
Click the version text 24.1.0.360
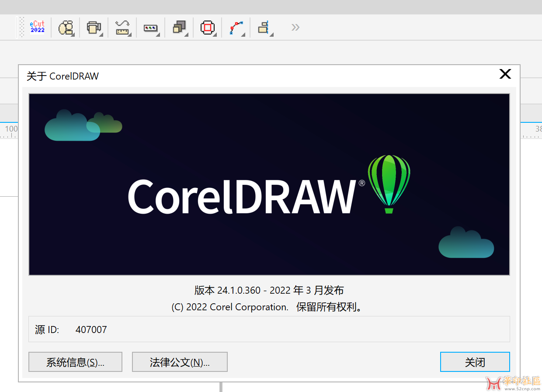pos(239,290)
